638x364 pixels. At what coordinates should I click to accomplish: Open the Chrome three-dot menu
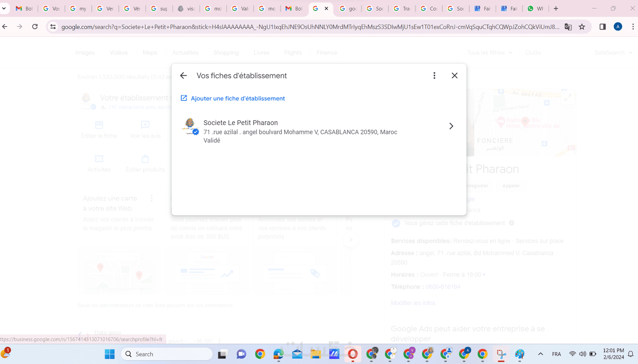pyautogui.click(x=633, y=27)
